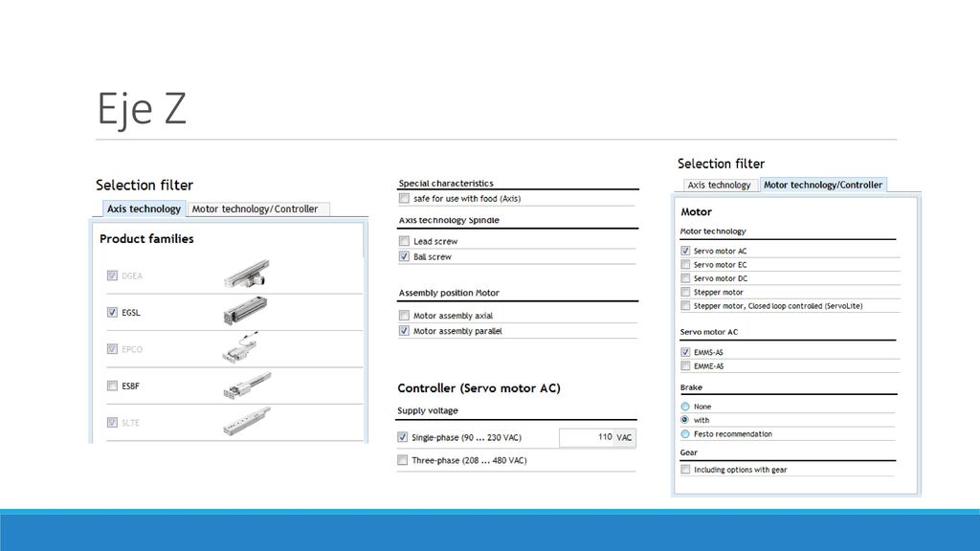Select the SLTE slide product image

pyautogui.click(x=247, y=421)
